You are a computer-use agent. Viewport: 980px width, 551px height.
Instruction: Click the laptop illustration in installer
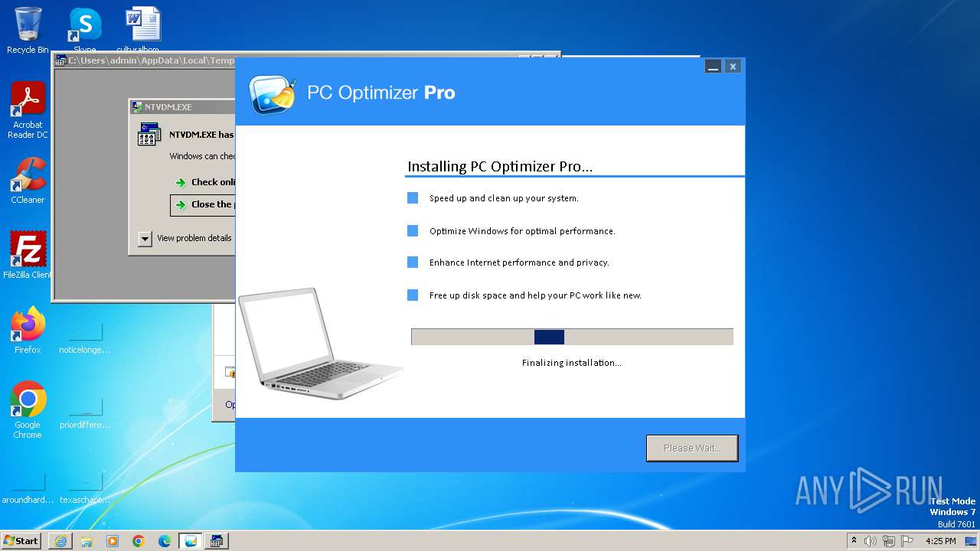pyautogui.click(x=320, y=344)
